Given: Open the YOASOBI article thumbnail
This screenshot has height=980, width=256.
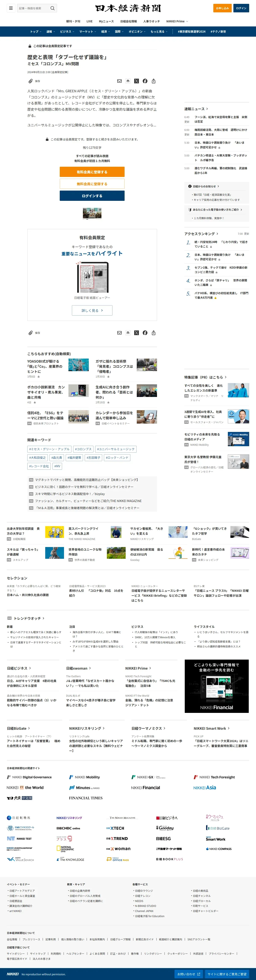Looking at the screenshot, I should (x=79, y=365).
